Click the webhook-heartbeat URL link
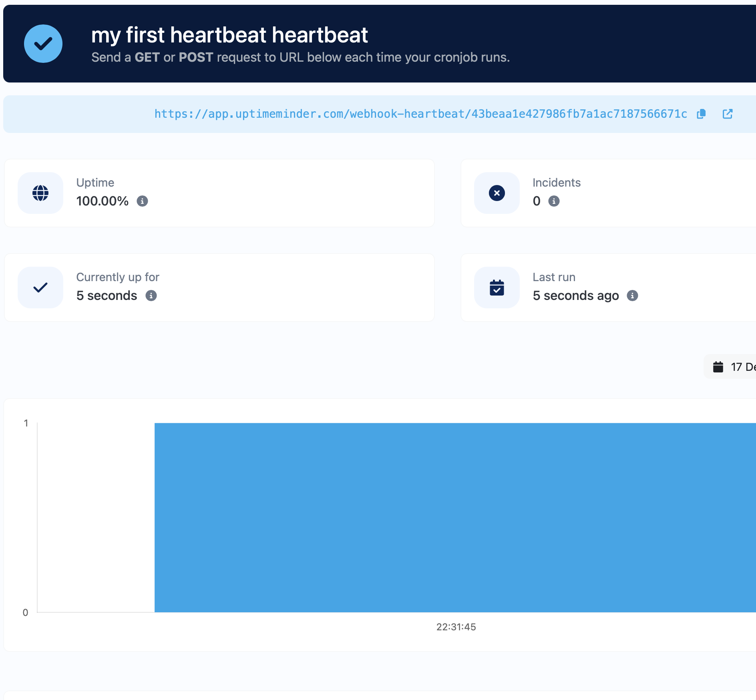 (x=420, y=114)
